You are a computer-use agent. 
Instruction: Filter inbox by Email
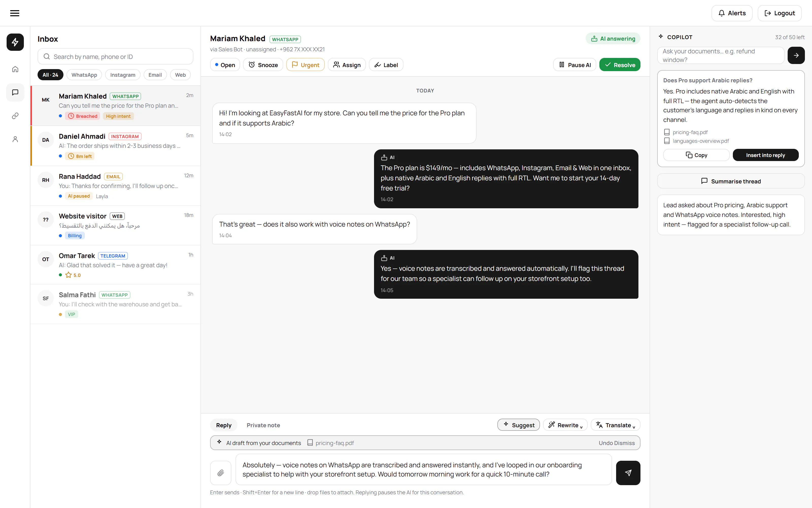point(155,75)
